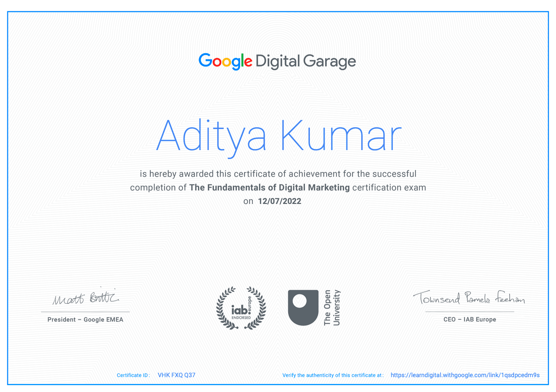The height and width of the screenshot is (392, 556).
Task: Click the certificate ID 'VHK FXQ Q37'
Action: click(x=176, y=375)
